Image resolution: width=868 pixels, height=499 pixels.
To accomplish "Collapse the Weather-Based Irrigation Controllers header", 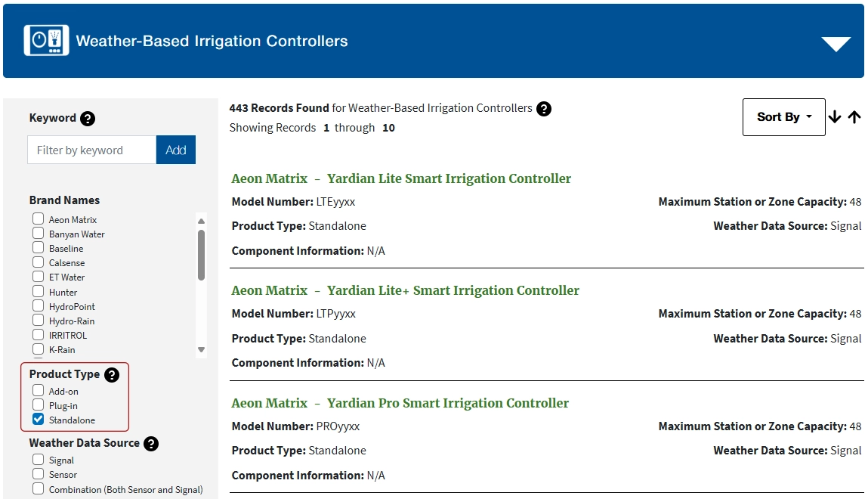I will [836, 45].
